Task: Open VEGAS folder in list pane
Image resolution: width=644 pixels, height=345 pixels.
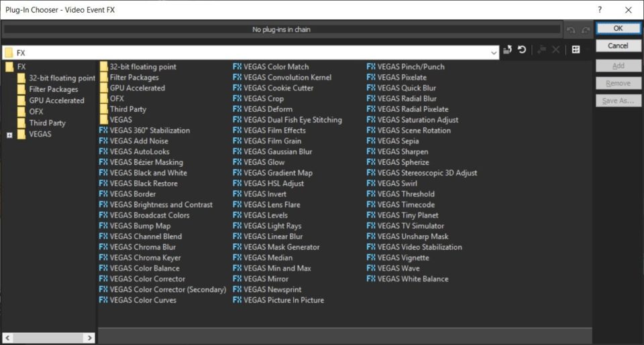Action: click(116, 120)
